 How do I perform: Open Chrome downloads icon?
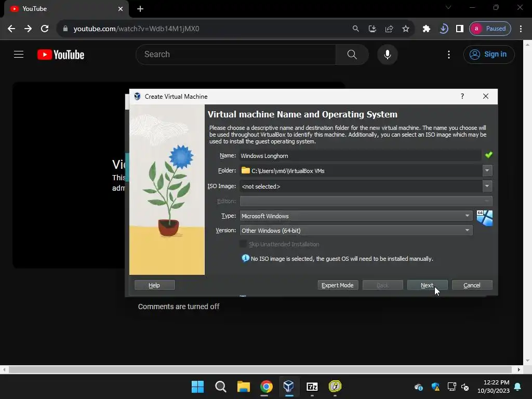pos(443,29)
